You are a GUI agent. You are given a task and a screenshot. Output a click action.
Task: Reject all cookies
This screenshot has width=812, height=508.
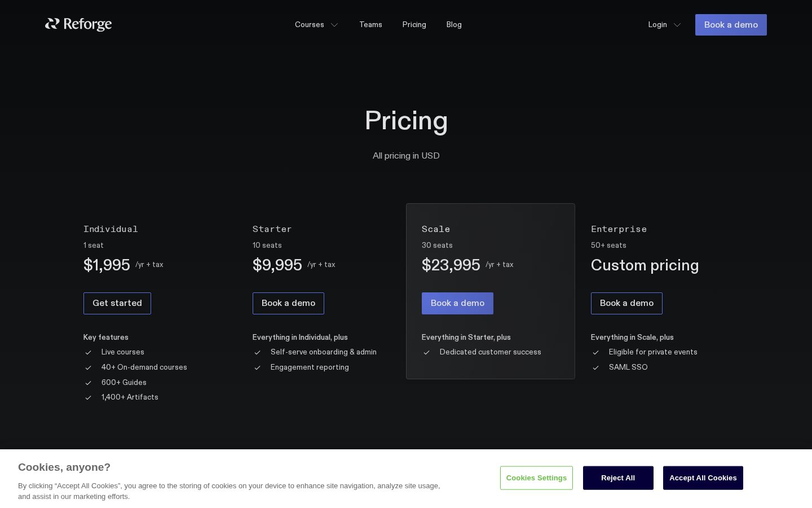click(618, 478)
